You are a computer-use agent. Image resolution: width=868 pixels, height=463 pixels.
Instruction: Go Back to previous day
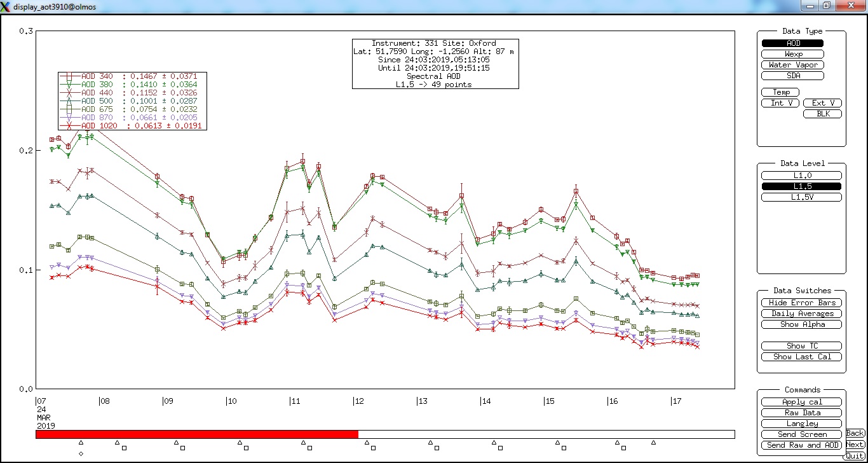(855, 433)
